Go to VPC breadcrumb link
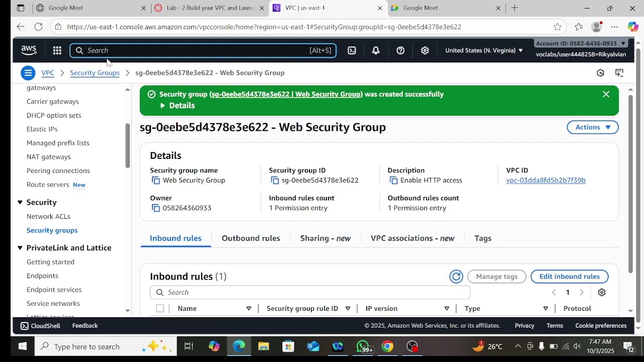Screen dimensions: 644x362 point(48,73)
